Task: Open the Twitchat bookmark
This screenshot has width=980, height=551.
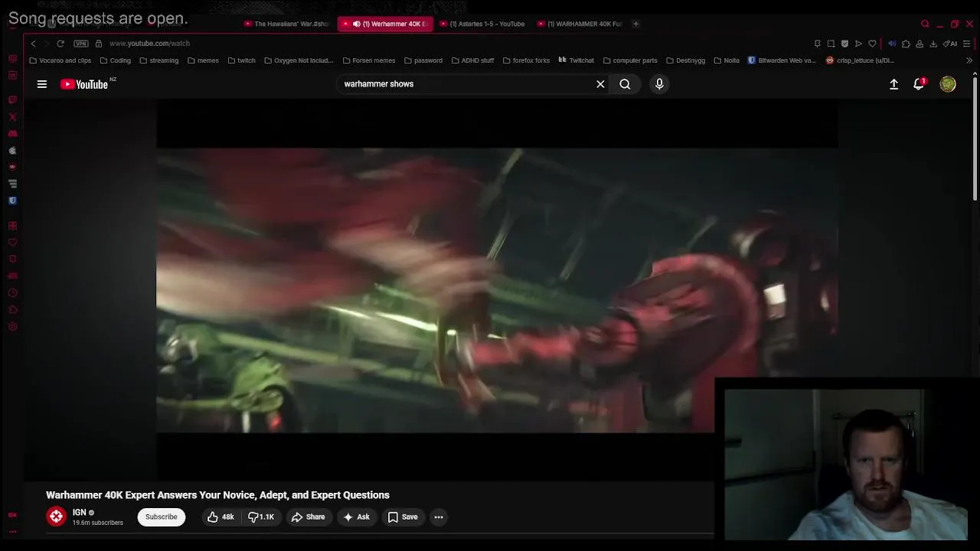Action: (x=577, y=60)
